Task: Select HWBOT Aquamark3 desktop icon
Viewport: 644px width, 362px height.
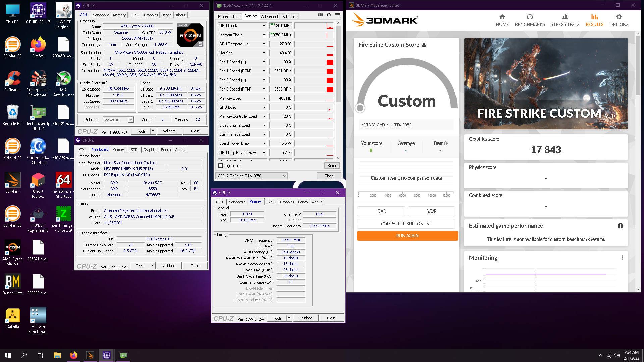Action: [x=38, y=219]
